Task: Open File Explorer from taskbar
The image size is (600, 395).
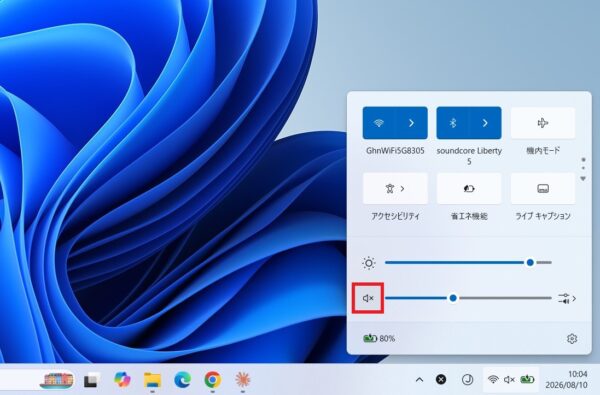Action: click(x=152, y=380)
